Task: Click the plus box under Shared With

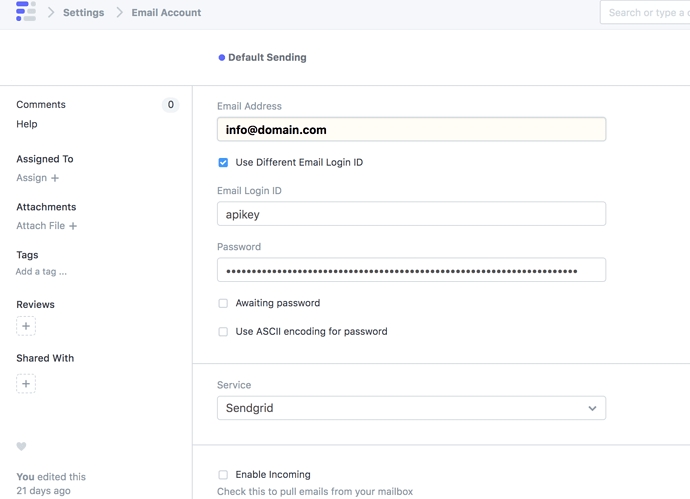Action: (26, 384)
